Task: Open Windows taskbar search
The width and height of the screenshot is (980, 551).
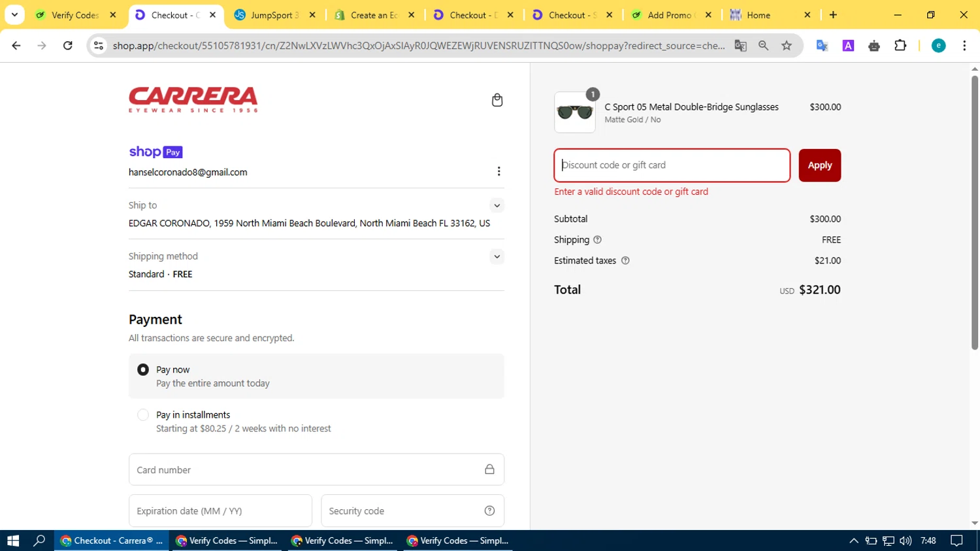Action: 40,541
